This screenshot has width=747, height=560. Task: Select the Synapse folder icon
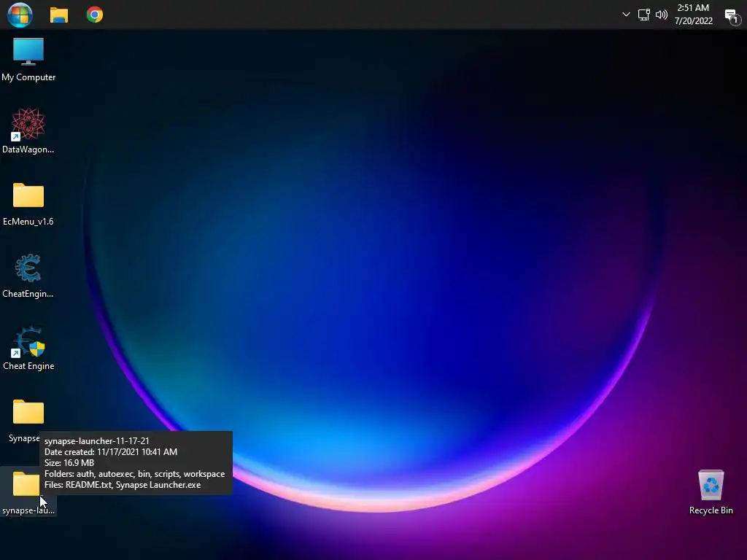point(28,412)
